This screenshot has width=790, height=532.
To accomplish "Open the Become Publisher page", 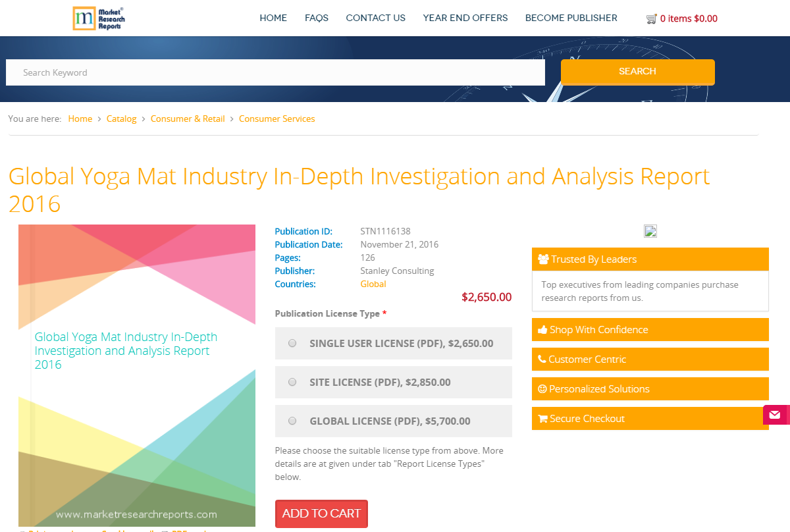I will pos(571,18).
